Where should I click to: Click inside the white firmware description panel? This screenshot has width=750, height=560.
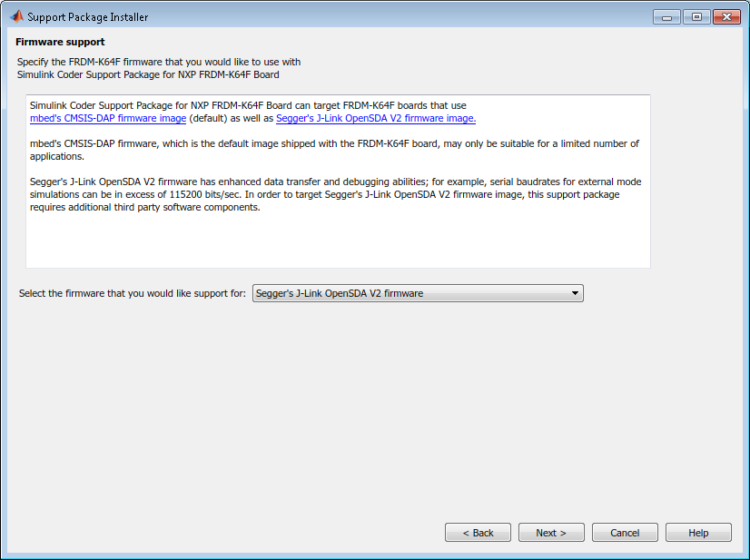(336, 241)
